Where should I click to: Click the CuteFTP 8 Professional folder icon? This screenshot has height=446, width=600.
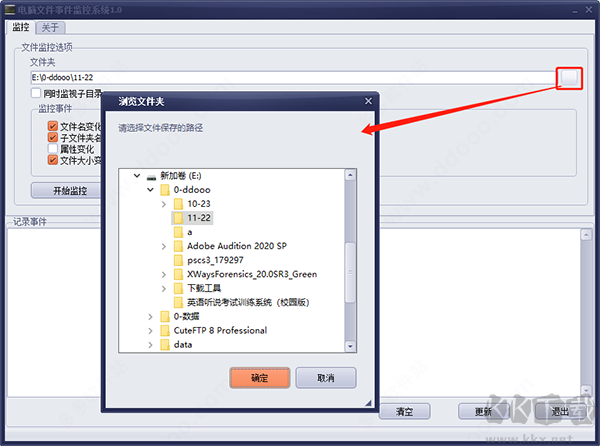[165, 330]
